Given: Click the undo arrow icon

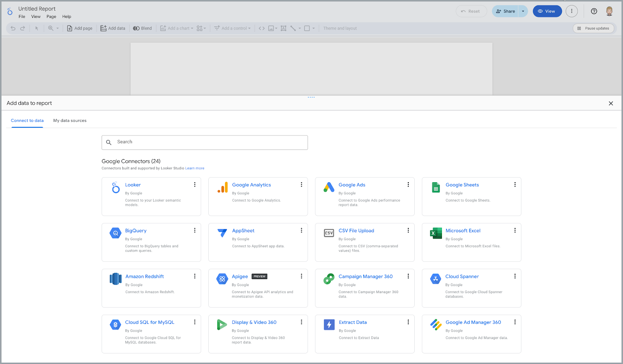Looking at the screenshot, I should tap(13, 28).
